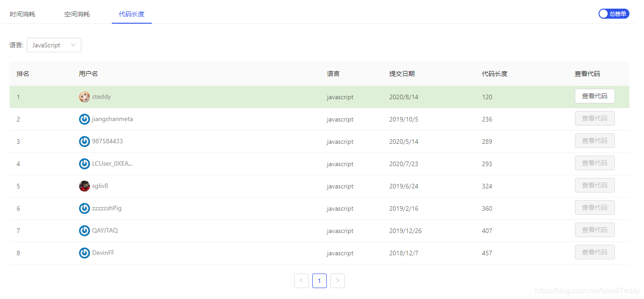The height and width of the screenshot is (299, 644).
Task: Click username steddy
Action: pyautogui.click(x=101, y=97)
